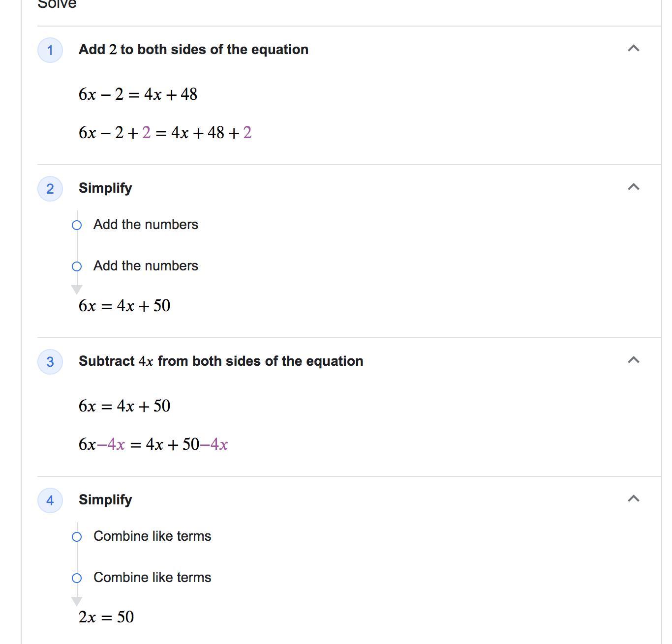Click the circle bullet beside the second 'Combine like terms'

pos(77,578)
